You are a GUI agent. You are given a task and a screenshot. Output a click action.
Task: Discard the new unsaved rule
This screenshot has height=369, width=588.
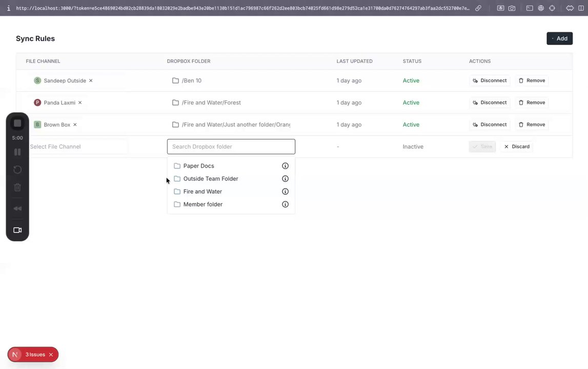point(517,147)
